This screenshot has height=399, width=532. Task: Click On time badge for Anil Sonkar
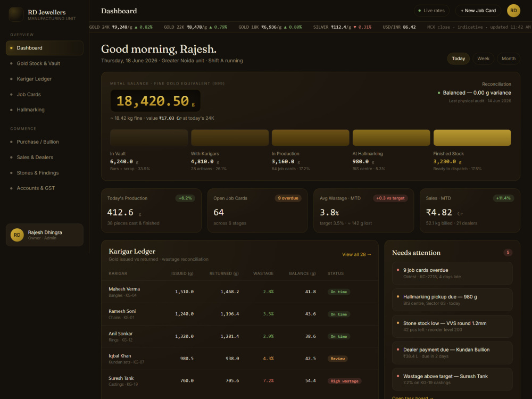(x=338, y=337)
